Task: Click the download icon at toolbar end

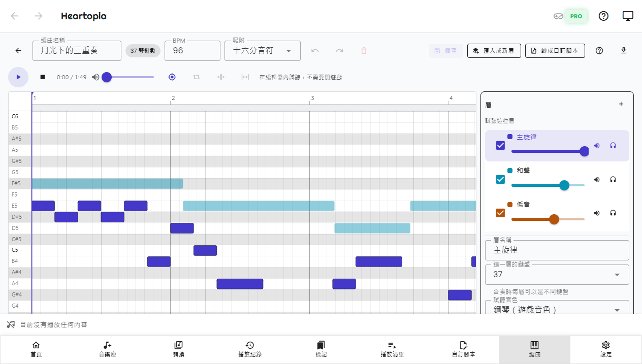Action: click(x=624, y=51)
